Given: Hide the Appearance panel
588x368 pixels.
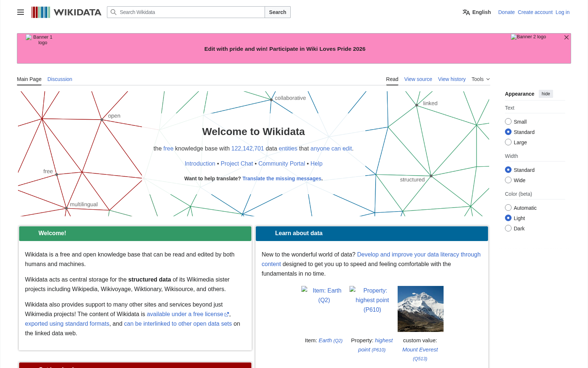Looking at the screenshot, I should pos(546,94).
